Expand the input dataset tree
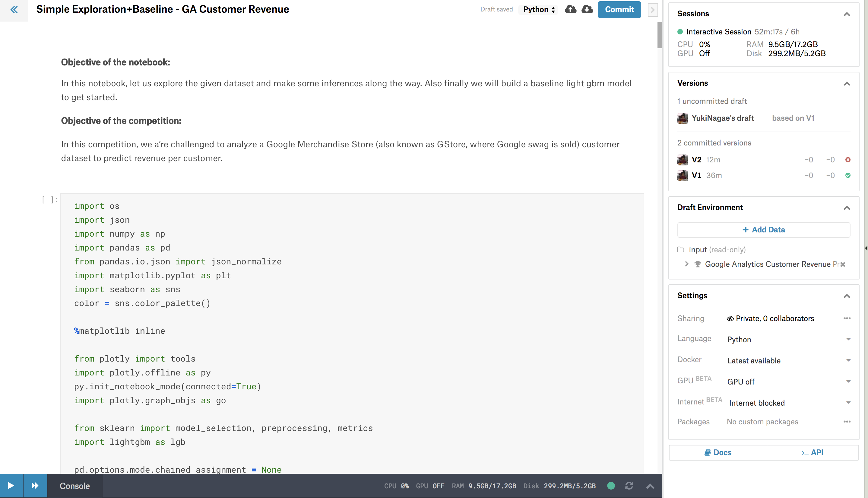Viewport: 868px width, 498px height. coord(686,264)
